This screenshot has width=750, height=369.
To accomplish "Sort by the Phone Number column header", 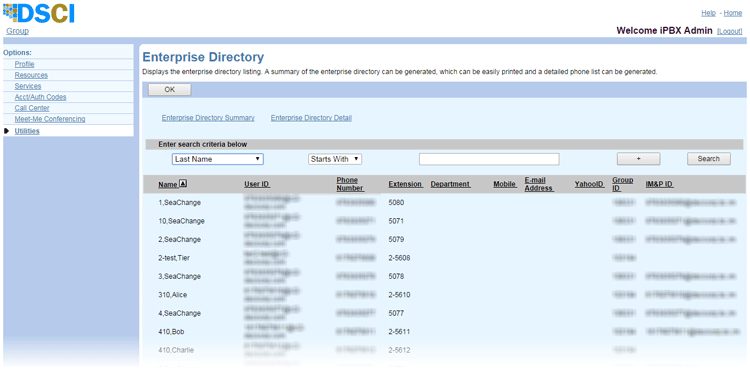I will (350, 184).
